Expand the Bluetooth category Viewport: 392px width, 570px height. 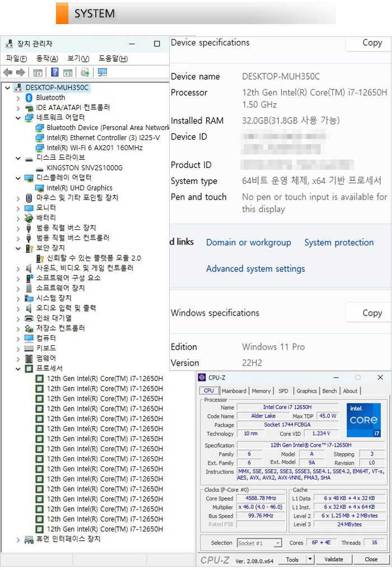point(18,98)
